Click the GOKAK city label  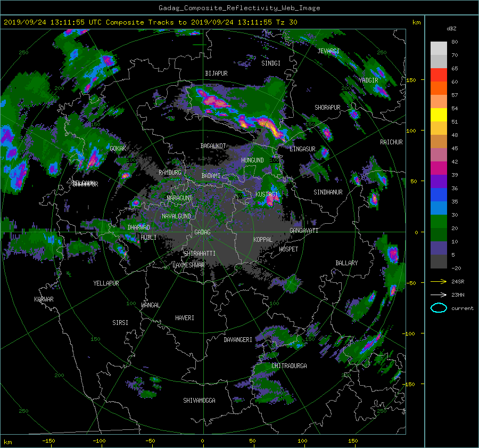[118, 149]
